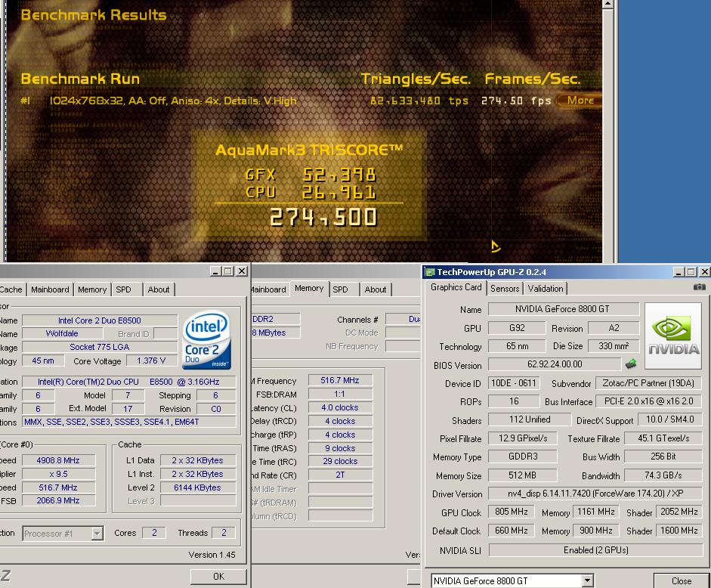Click the AquaMark total score 274,500

coord(323,217)
